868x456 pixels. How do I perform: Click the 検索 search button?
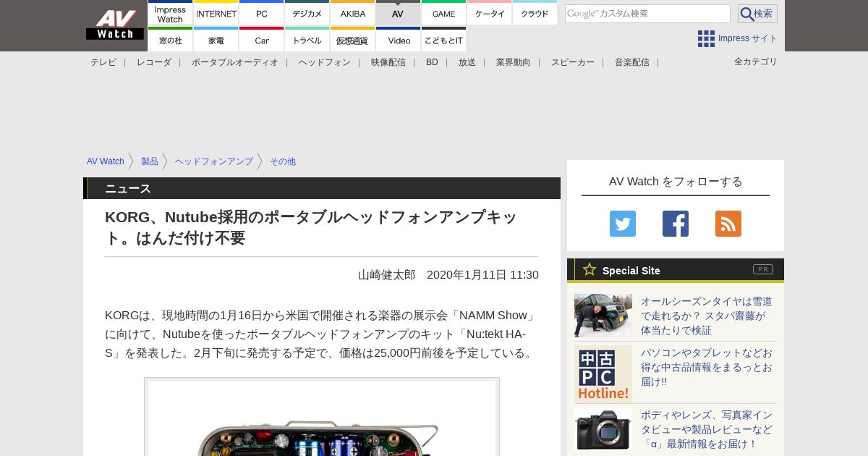(x=757, y=14)
